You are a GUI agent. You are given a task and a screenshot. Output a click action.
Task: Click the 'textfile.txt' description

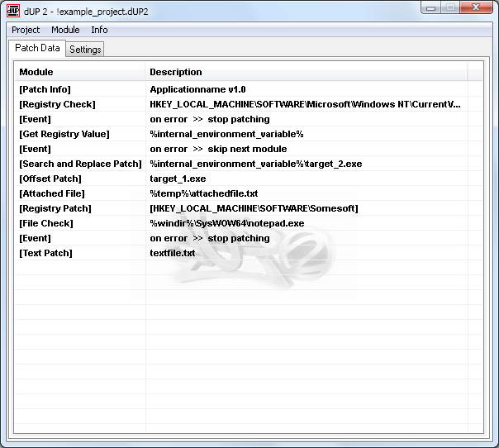click(172, 253)
